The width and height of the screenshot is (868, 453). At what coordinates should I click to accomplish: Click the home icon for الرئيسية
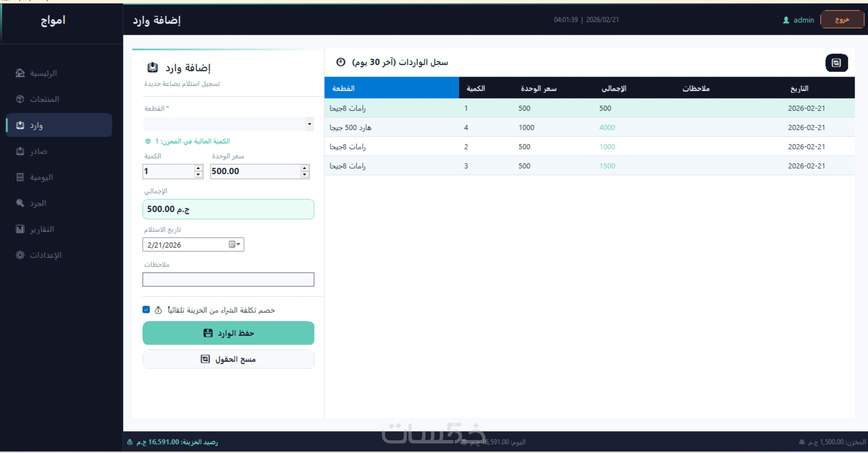point(20,73)
